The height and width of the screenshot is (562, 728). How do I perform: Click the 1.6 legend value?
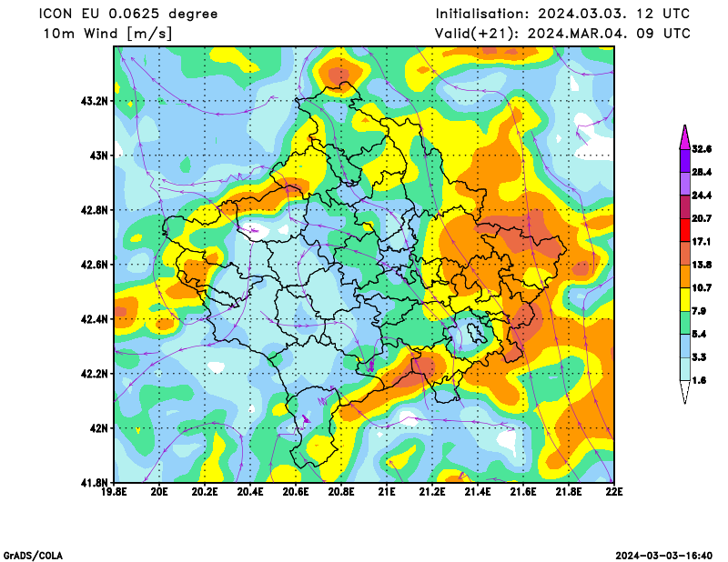(699, 380)
